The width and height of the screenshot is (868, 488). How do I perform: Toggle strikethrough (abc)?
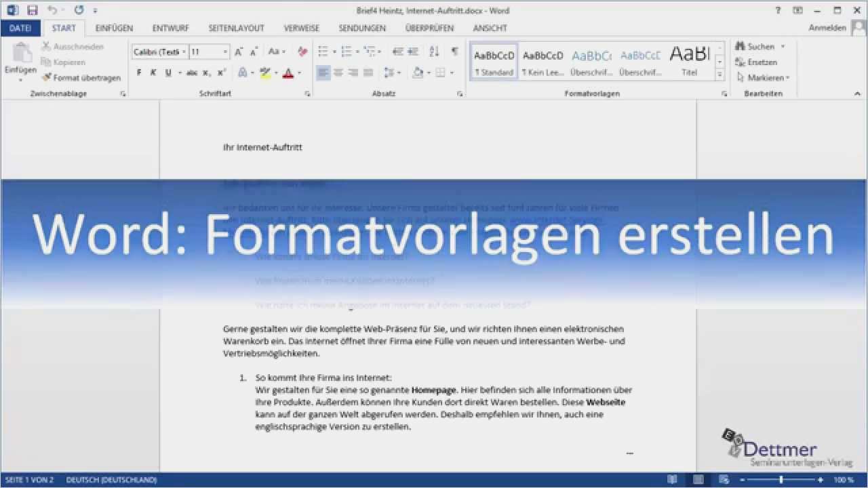coord(192,73)
